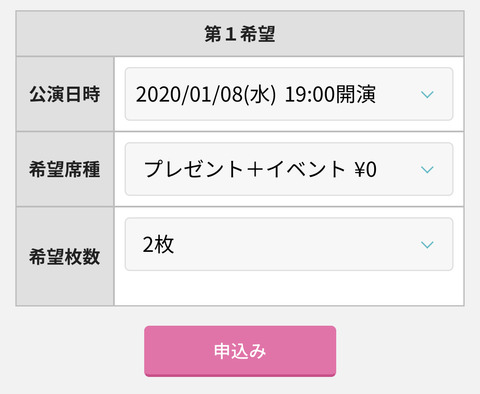Click the chevron icon in the 希望席種 selector
The width and height of the screenshot is (480, 394).
coord(427,169)
